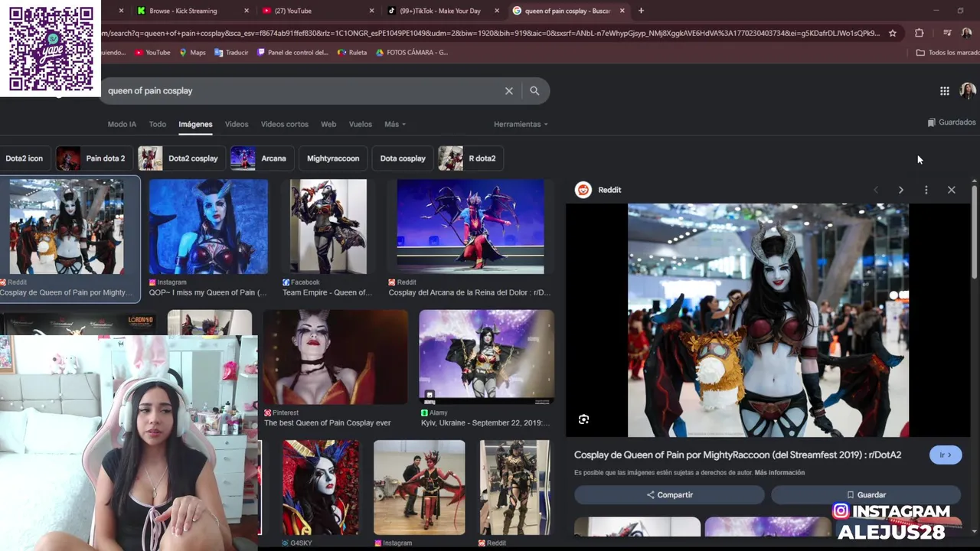Open the large preview image of cosplay
The image size is (980, 551).
768,320
